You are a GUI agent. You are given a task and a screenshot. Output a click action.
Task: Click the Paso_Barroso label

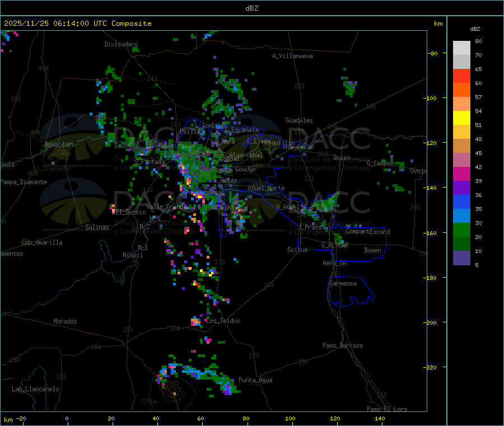(x=343, y=345)
